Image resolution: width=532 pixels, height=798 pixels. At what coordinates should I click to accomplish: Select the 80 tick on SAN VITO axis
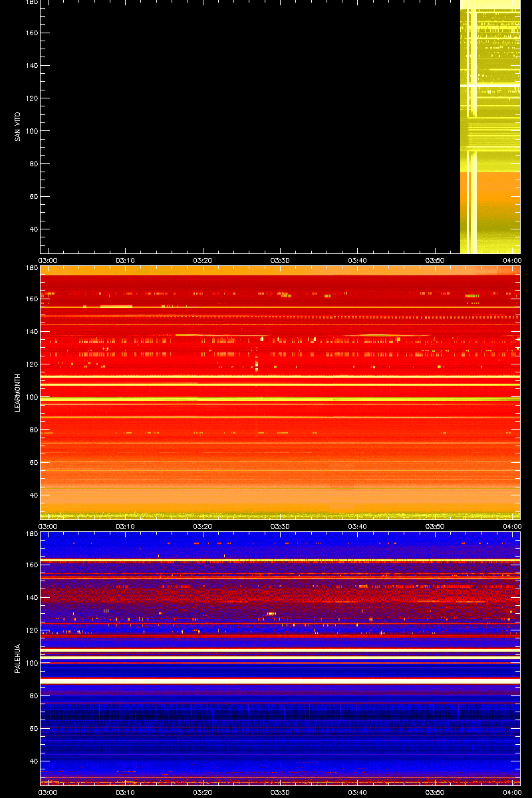[33, 164]
